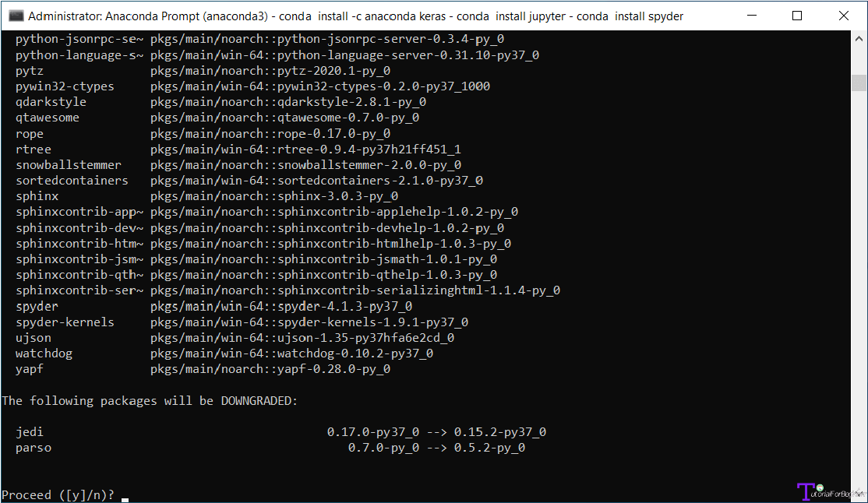Click the Proceed ([y]/n)? prompt line

click(58, 494)
